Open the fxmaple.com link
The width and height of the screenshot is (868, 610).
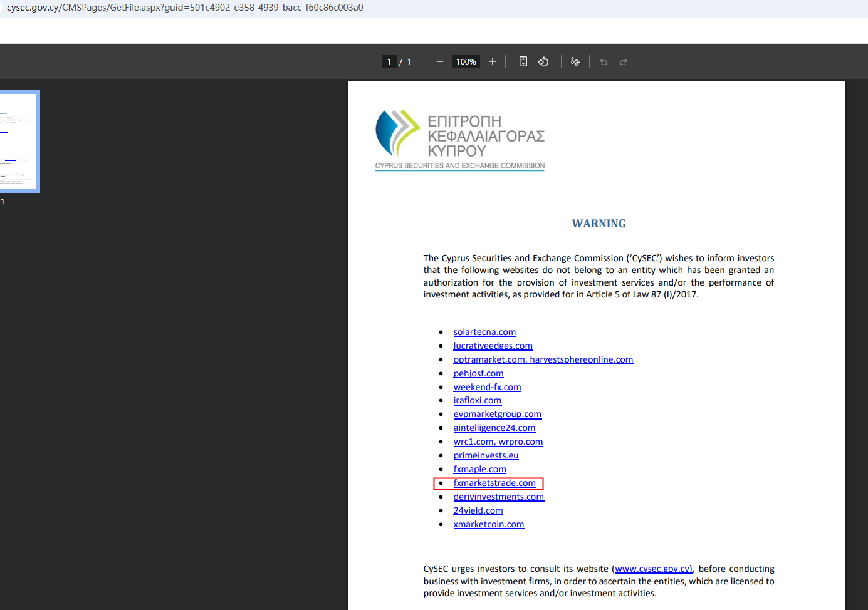click(x=479, y=469)
